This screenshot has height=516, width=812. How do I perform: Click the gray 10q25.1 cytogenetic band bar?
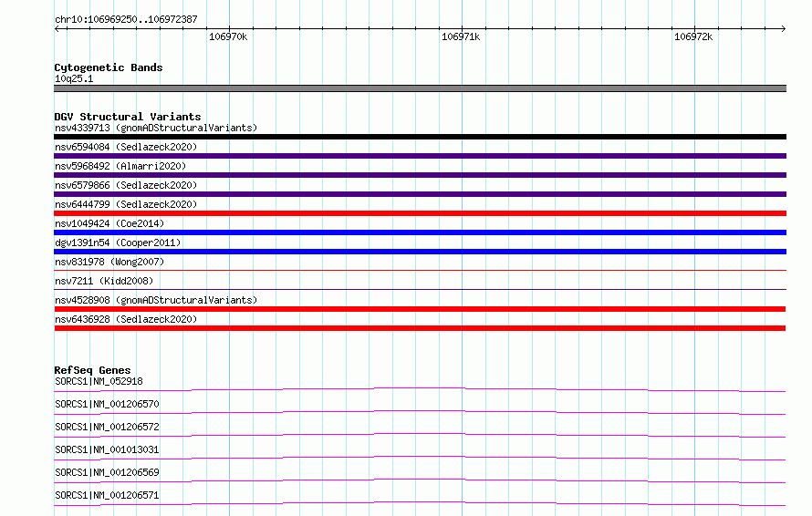click(x=420, y=88)
